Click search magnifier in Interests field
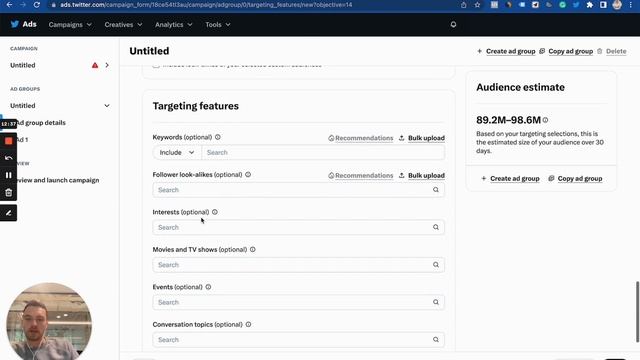The width and height of the screenshot is (640, 360). click(436, 227)
